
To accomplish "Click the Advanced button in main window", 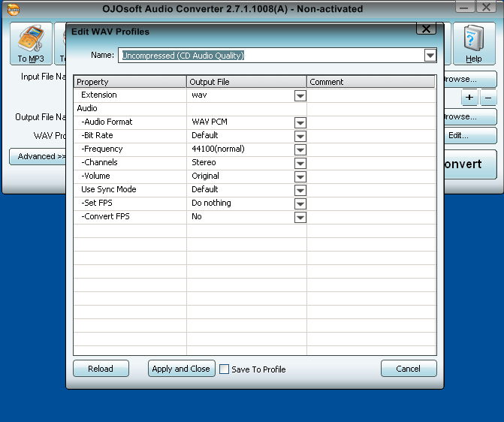I will 38,156.
